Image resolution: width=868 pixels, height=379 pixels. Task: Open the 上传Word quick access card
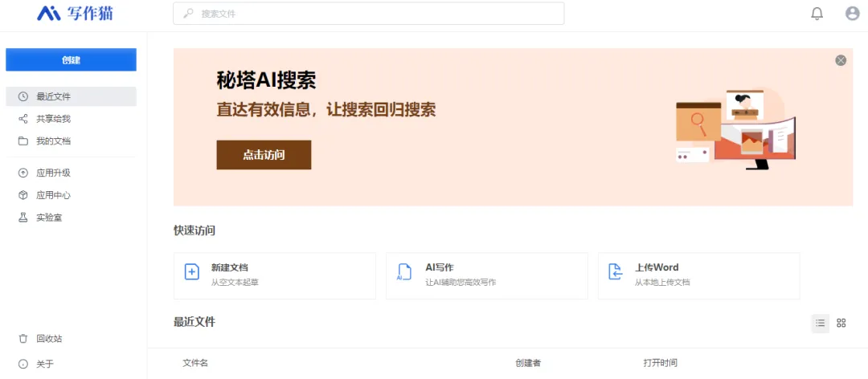click(x=698, y=276)
